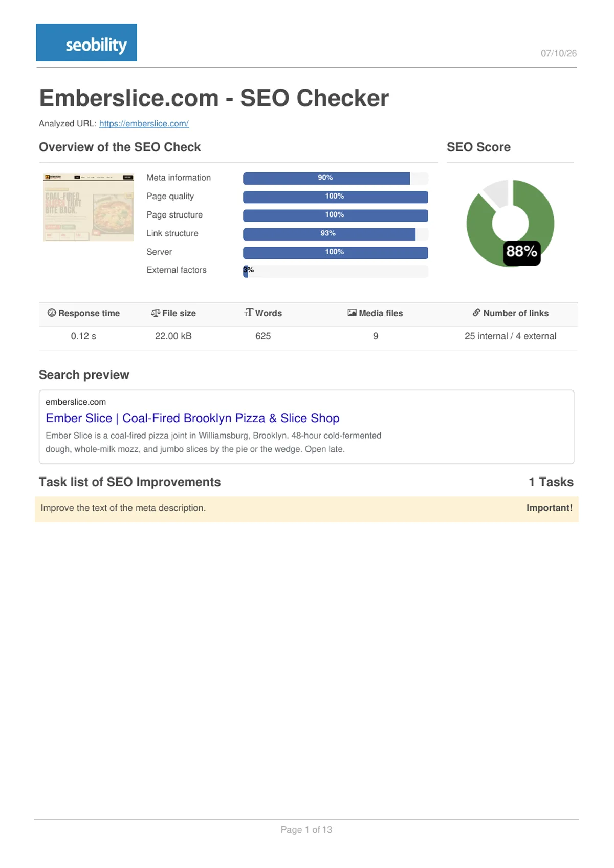Click the Meta information 90% bar
The height and width of the screenshot is (868, 614).
point(335,178)
